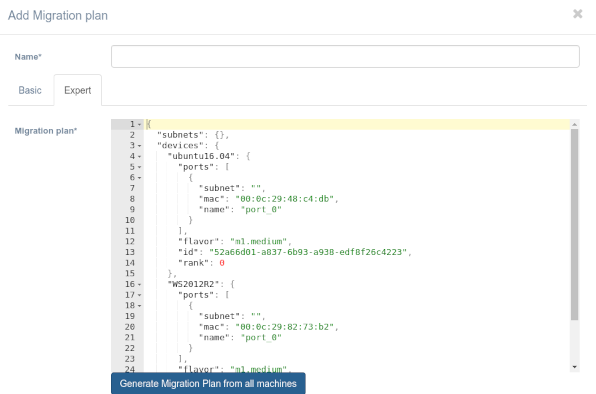Click the id string on line 13

308,252
